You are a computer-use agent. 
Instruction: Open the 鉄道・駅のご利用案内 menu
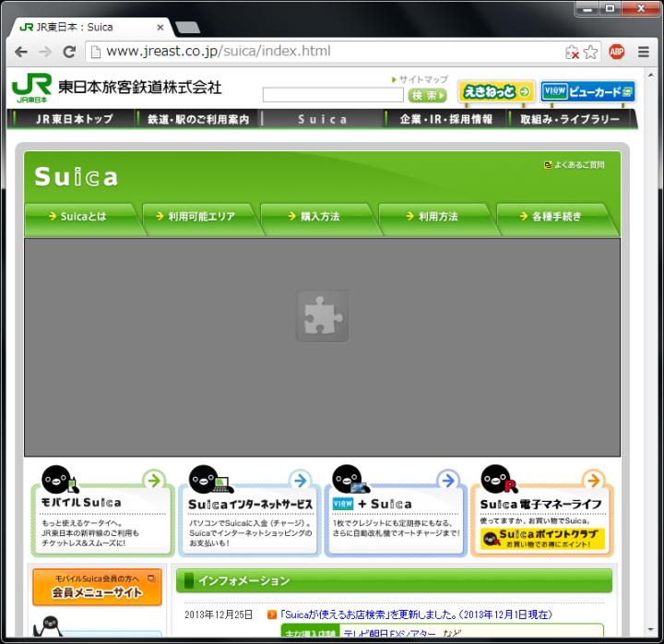tap(198, 120)
